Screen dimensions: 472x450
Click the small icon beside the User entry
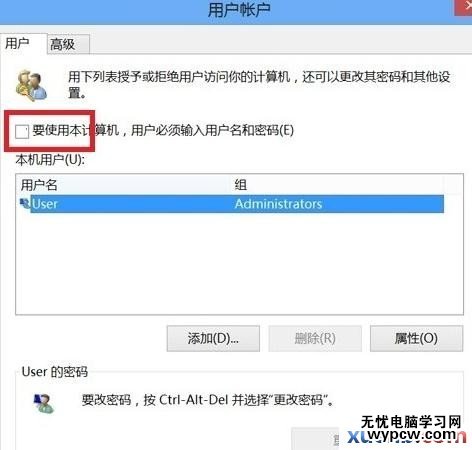tap(25, 203)
